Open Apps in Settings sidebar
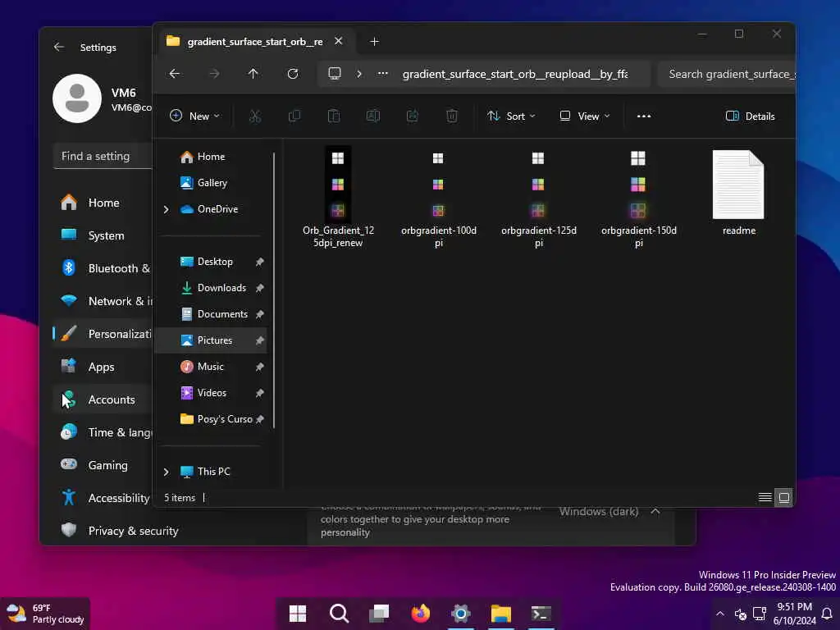Viewport: 840px width, 630px height. [x=102, y=367]
